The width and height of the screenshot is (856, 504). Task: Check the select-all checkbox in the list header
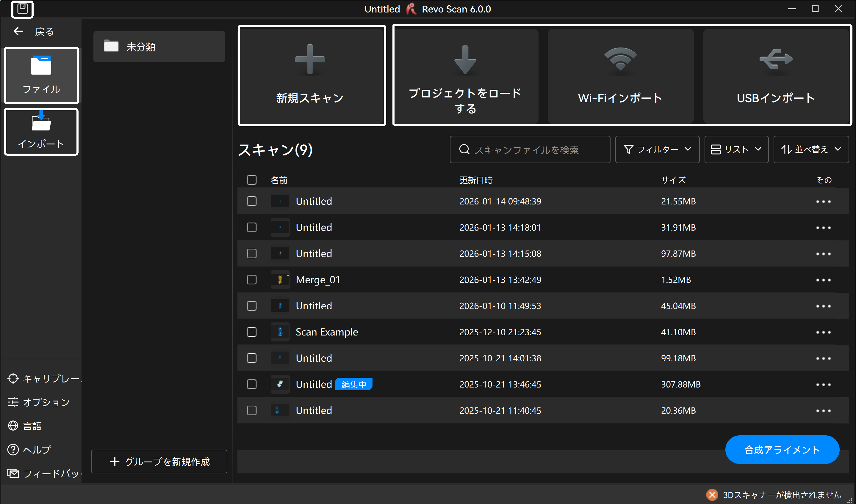point(252,180)
